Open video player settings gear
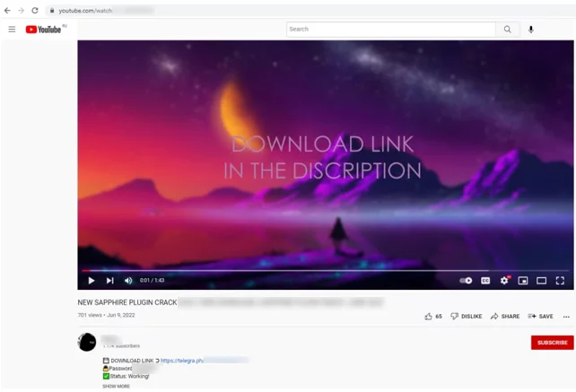576x392 pixels. click(504, 281)
